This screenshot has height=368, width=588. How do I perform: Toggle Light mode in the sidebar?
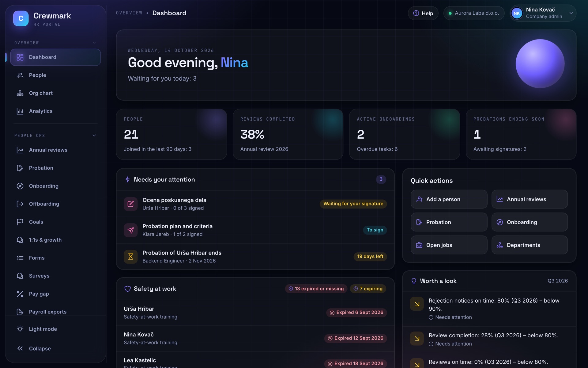point(55,329)
